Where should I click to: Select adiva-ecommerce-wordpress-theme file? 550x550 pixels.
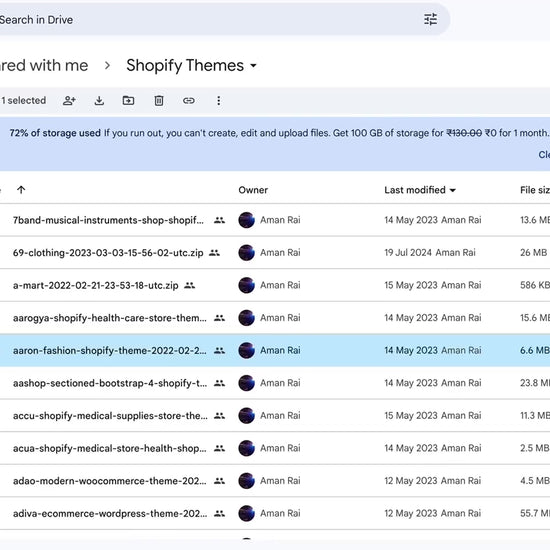tap(110, 514)
